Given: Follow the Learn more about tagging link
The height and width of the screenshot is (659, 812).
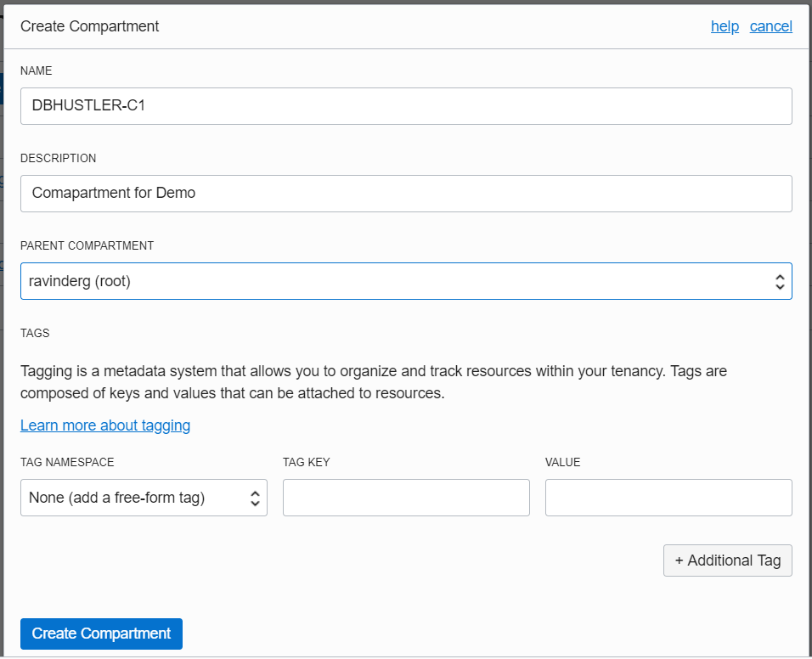Looking at the screenshot, I should click(x=105, y=425).
